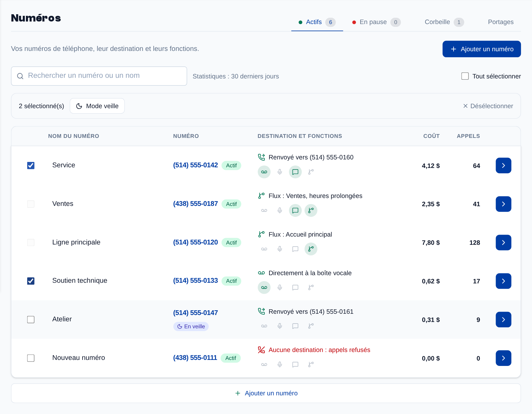Click call flow icon in Ligne principale row
The image size is (532, 414).
[x=311, y=249]
